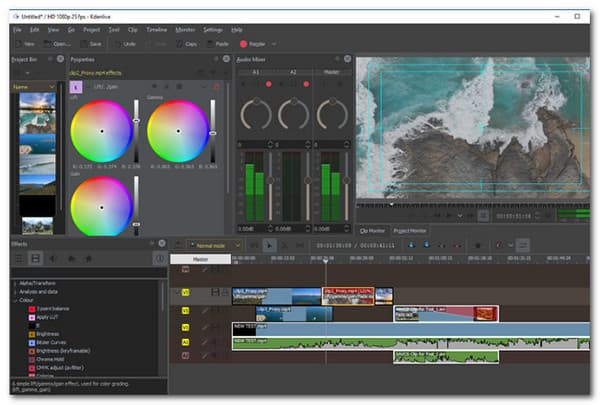Click the Gain color wheel
This screenshot has width=600, height=405.
tap(101, 207)
